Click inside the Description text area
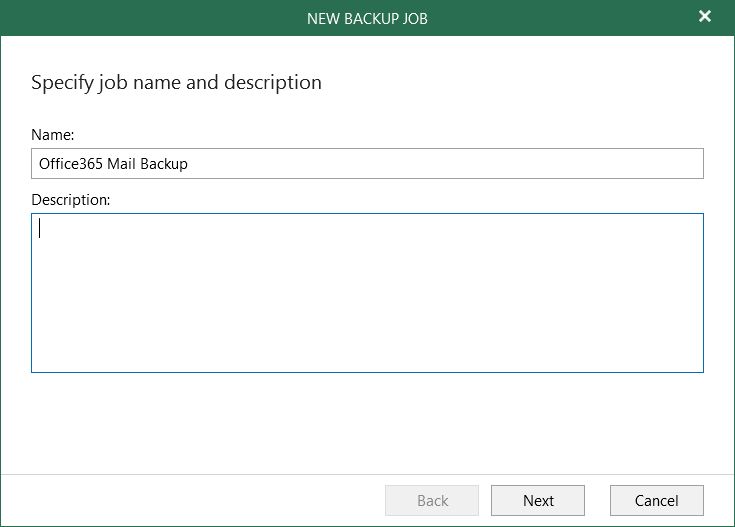Image resolution: width=735 pixels, height=527 pixels. (367, 292)
